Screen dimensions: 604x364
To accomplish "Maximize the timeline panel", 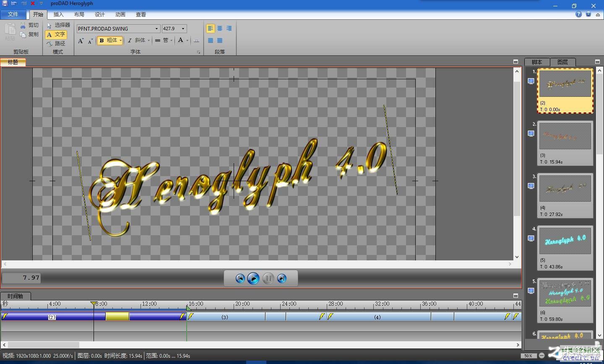I will point(516,296).
